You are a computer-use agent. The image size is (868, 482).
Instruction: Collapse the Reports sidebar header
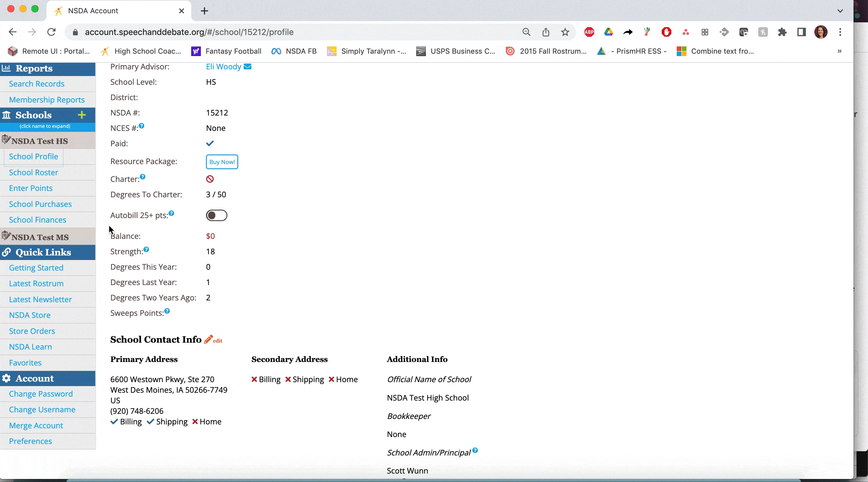tap(48, 68)
